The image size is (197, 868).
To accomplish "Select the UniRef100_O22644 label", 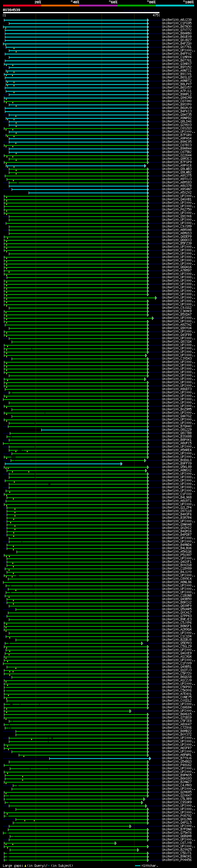I will point(177,155).
